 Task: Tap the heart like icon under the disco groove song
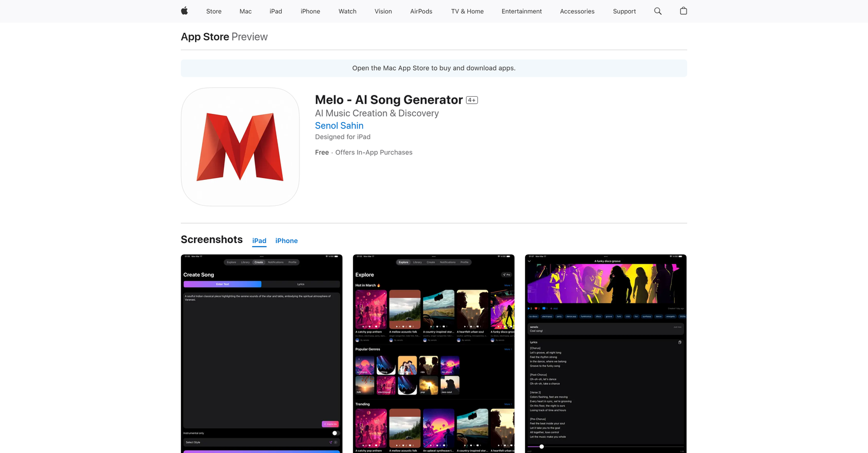point(536,308)
